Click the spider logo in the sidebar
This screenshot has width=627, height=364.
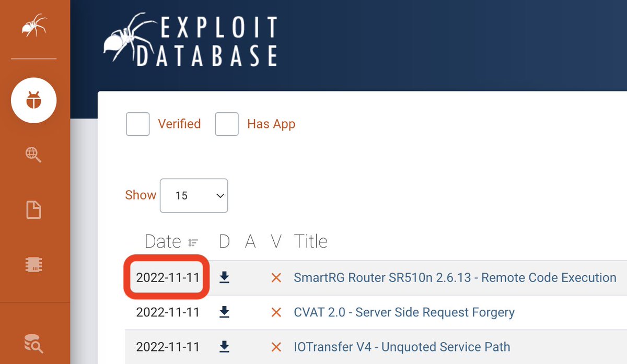coord(34,26)
